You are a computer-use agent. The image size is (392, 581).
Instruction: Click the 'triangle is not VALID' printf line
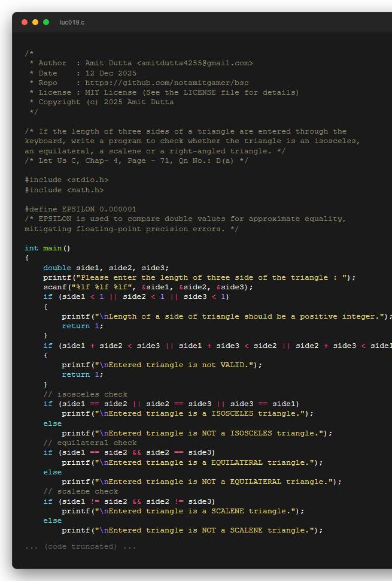tap(162, 365)
